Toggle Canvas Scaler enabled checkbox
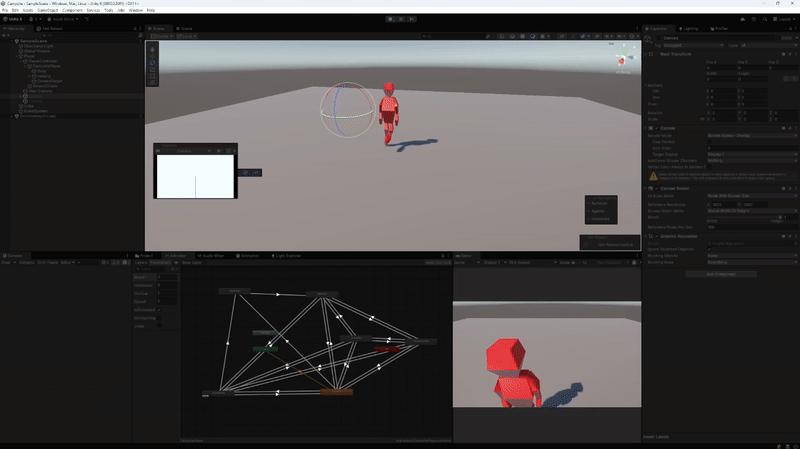This screenshot has width=800, height=449. click(657, 188)
